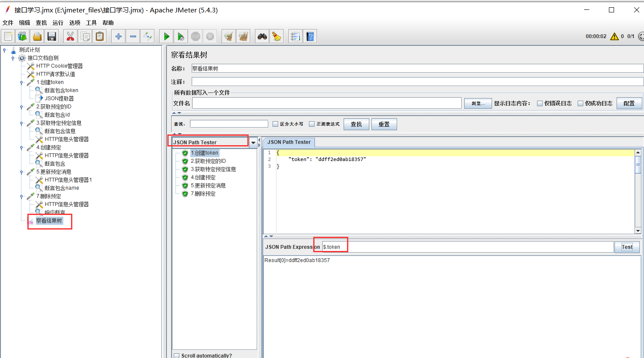The image size is (644, 358).
Task: Click the 浏览 browse button
Action: pos(478,103)
